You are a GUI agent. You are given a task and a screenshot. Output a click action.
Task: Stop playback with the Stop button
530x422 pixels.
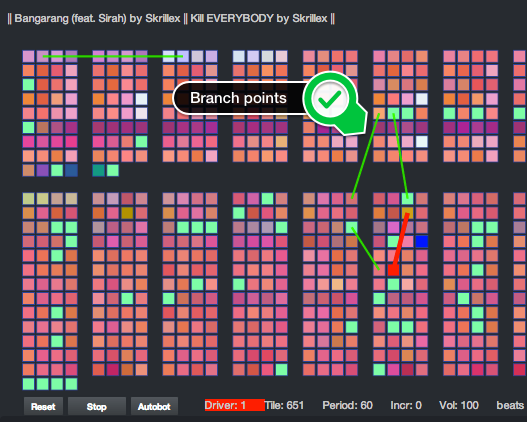[97, 406]
